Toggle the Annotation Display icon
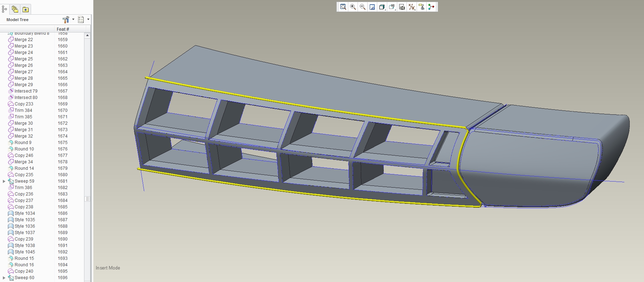This screenshot has height=282, width=644. (422, 7)
